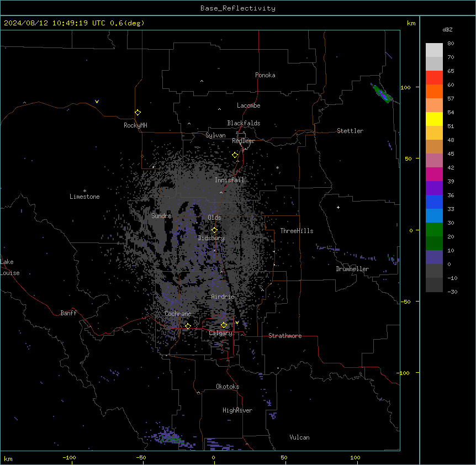Click the -100 tick on horizontal axis
The height and width of the screenshot is (465, 476).
pyautogui.click(x=70, y=458)
